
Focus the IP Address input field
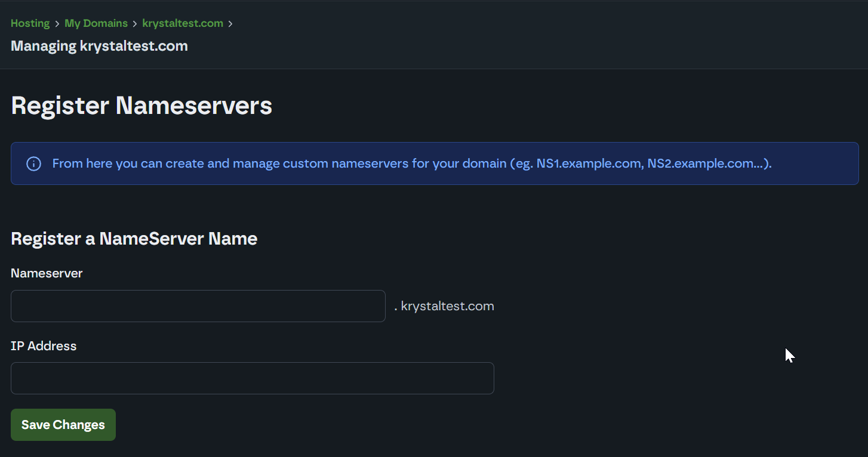coord(253,378)
